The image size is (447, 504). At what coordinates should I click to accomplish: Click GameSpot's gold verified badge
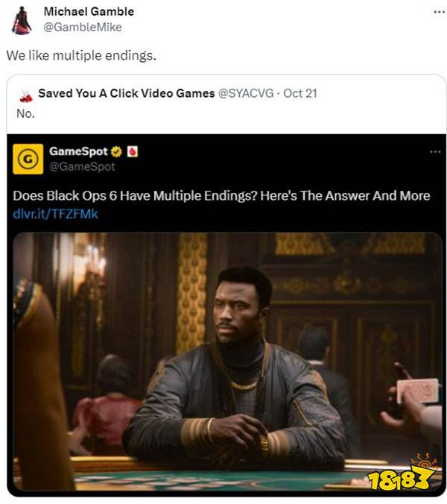tap(116, 151)
